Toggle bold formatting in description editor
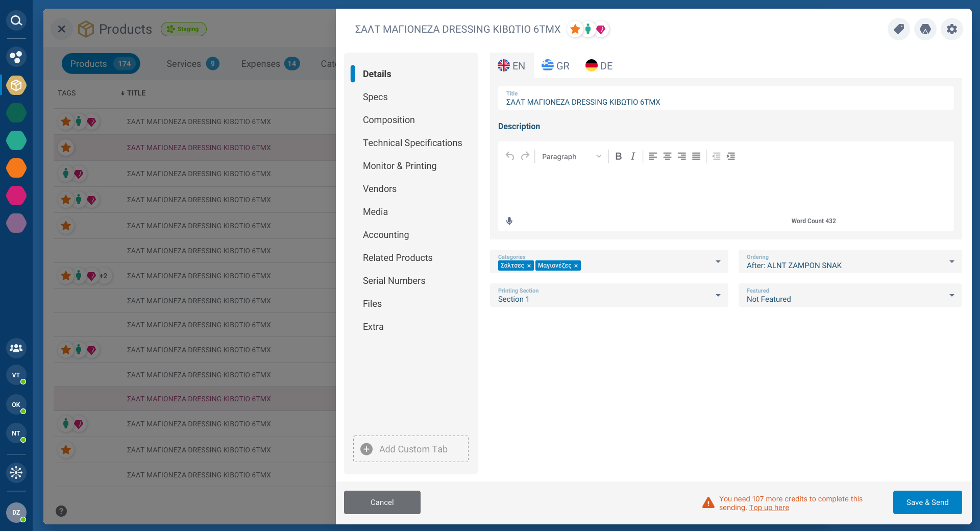The width and height of the screenshot is (980, 531). pos(618,156)
